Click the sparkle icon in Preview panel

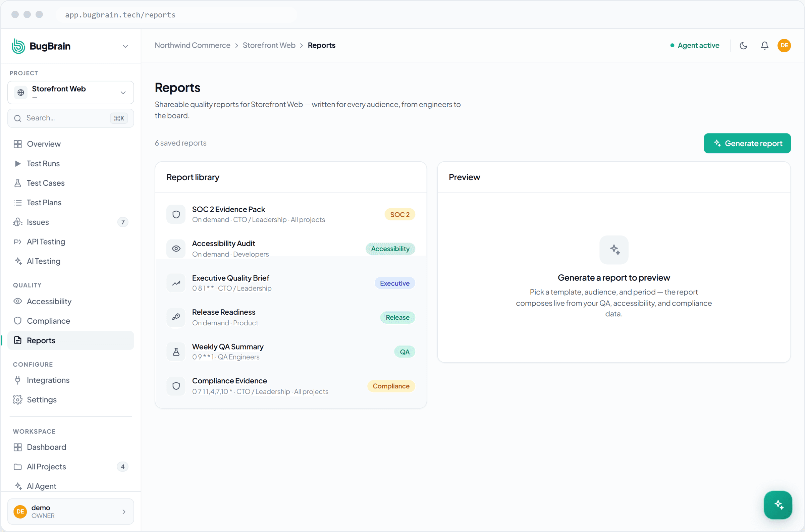(614, 250)
